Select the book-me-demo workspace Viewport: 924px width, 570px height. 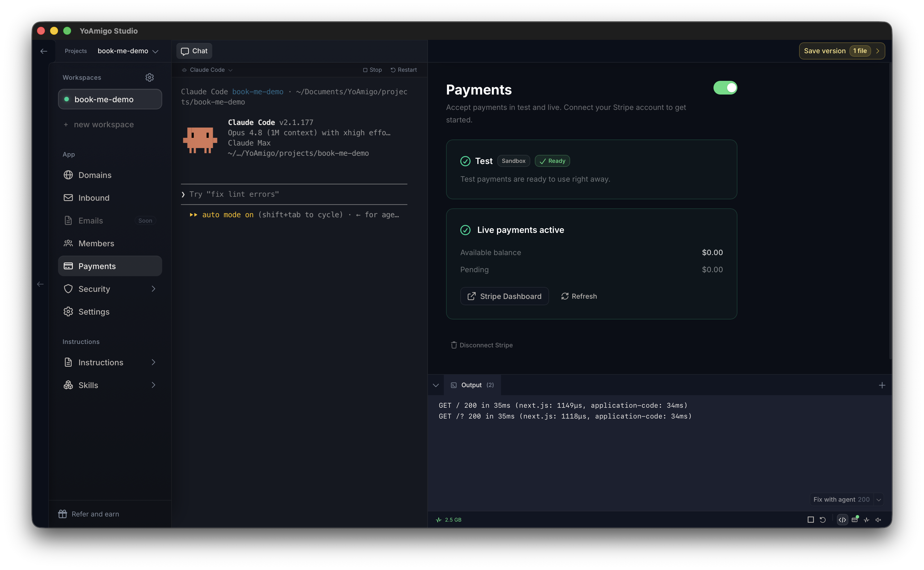(x=110, y=99)
